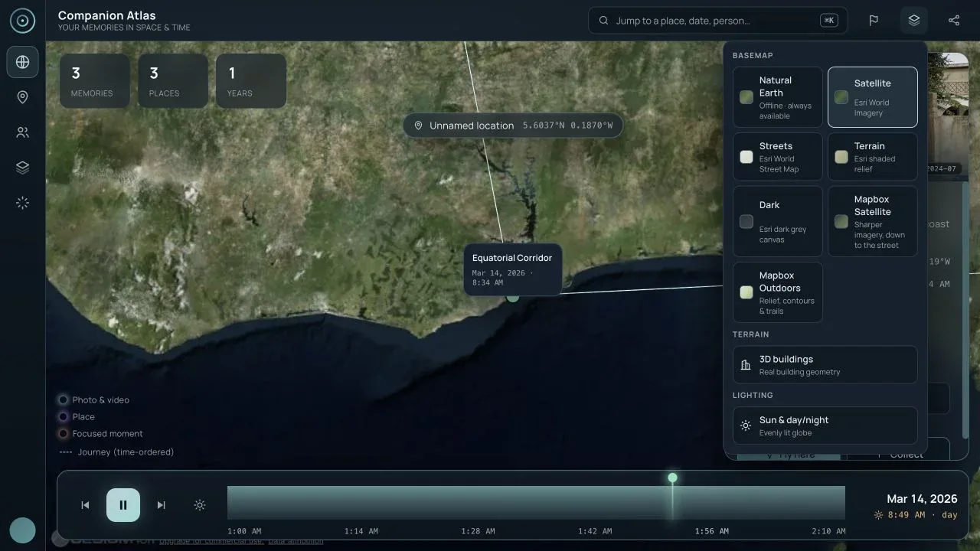Click the timeline playhead marker

672,478
